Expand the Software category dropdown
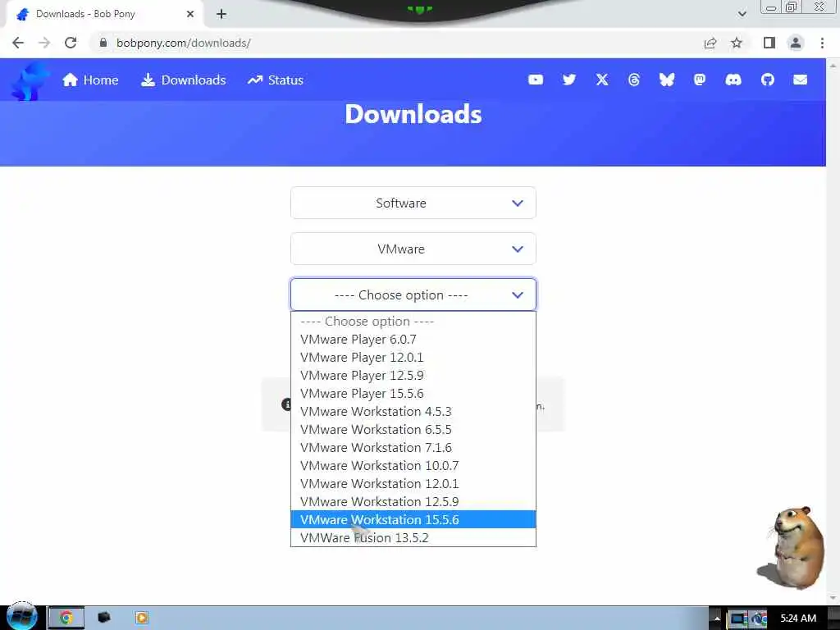The height and width of the screenshot is (630, 840). pos(413,203)
